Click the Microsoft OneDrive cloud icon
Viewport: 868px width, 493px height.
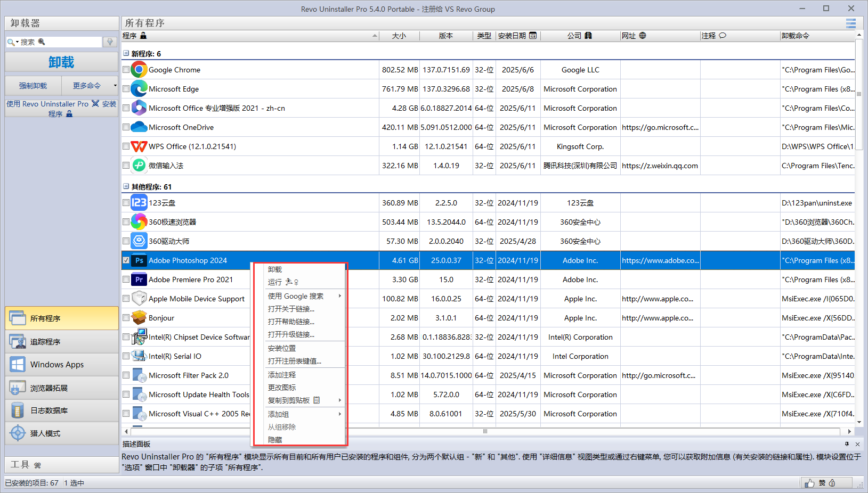click(x=139, y=127)
